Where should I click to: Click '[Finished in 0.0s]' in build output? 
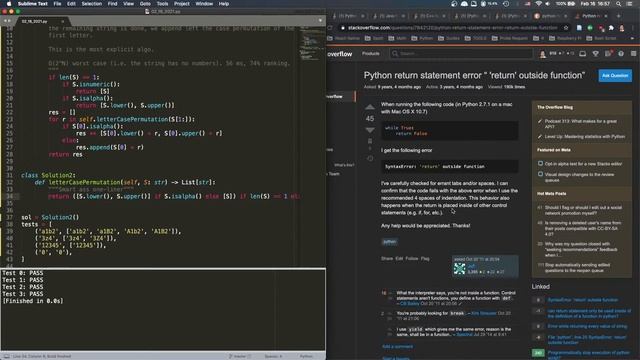[x=33, y=301]
